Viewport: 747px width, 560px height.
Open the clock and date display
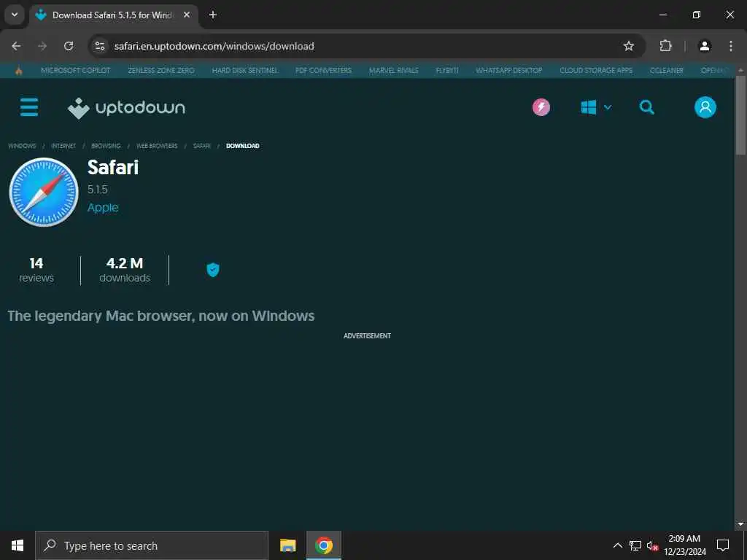tap(684, 545)
